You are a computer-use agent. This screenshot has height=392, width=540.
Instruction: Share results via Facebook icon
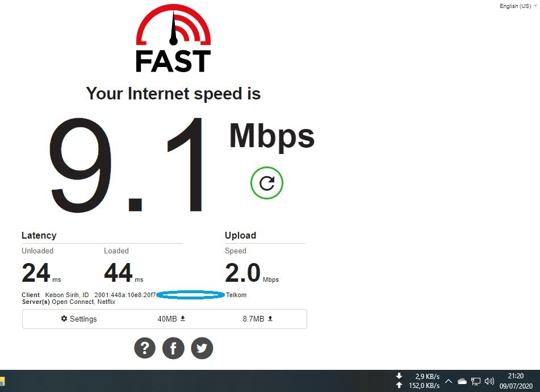173,348
